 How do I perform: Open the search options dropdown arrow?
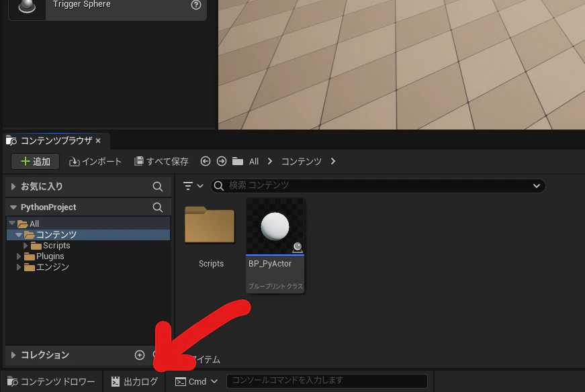(x=537, y=186)
